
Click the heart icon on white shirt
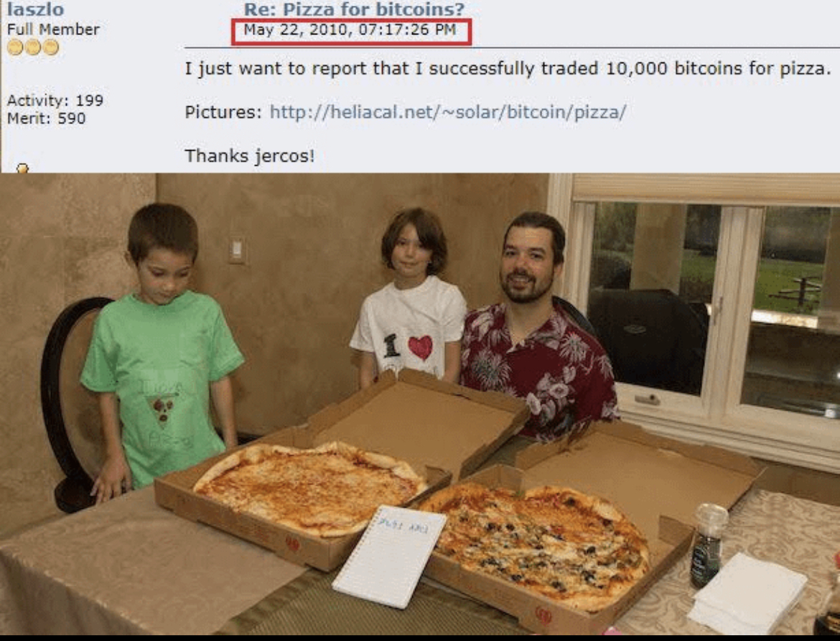[421, 347]
